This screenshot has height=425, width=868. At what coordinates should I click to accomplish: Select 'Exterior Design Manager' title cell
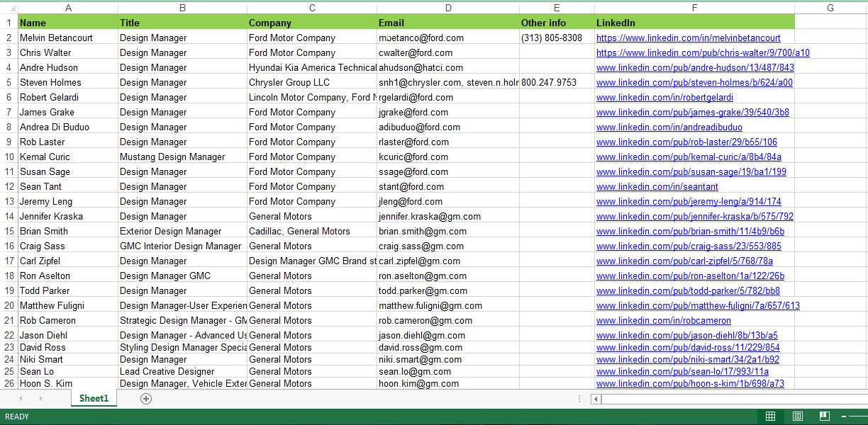pyautogui.click(x=182, y=232)
